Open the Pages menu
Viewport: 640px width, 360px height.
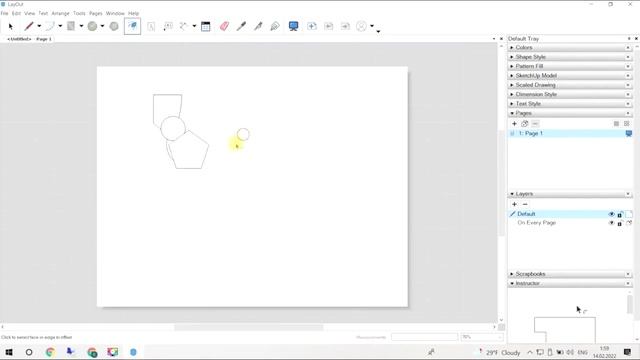[x=96, y=13]
